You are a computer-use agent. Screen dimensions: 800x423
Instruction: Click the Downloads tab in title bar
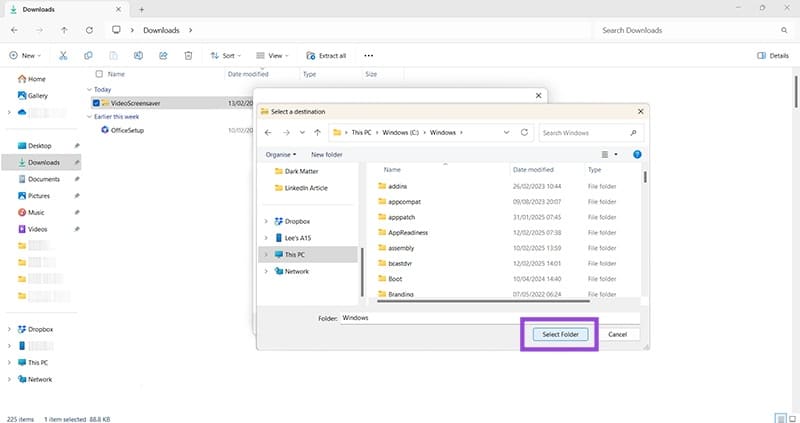click(40, 9)
